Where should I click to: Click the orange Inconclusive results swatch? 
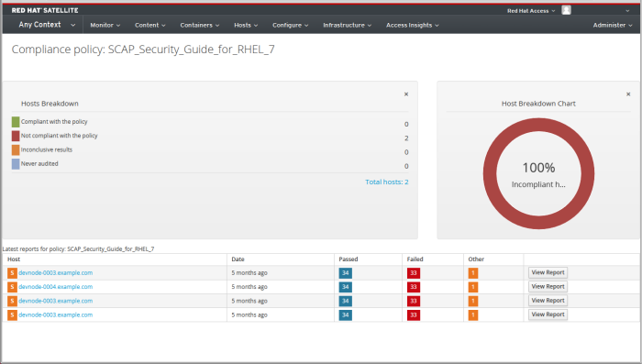(16, 149)
